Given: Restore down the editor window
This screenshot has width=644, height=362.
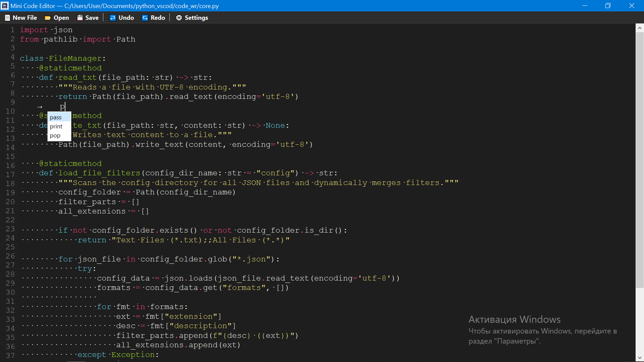Looking at the screenshot, I should tap(608, 6).
